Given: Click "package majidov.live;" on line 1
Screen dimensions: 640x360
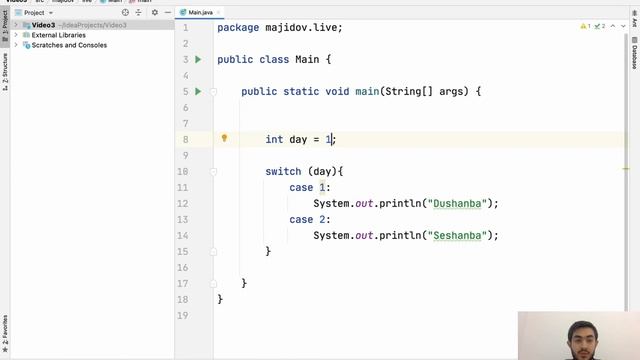Looking at the screenshot, I should (x=280, y=28).
